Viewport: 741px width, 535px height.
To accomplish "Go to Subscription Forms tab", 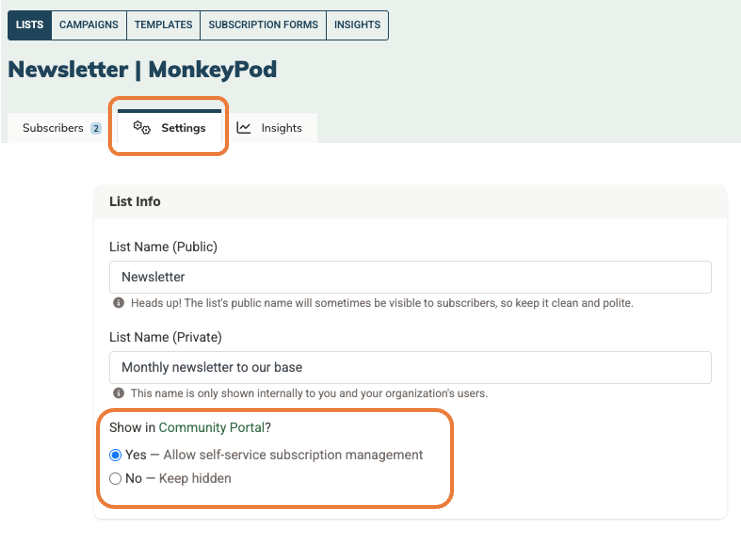I will (263, 25).
